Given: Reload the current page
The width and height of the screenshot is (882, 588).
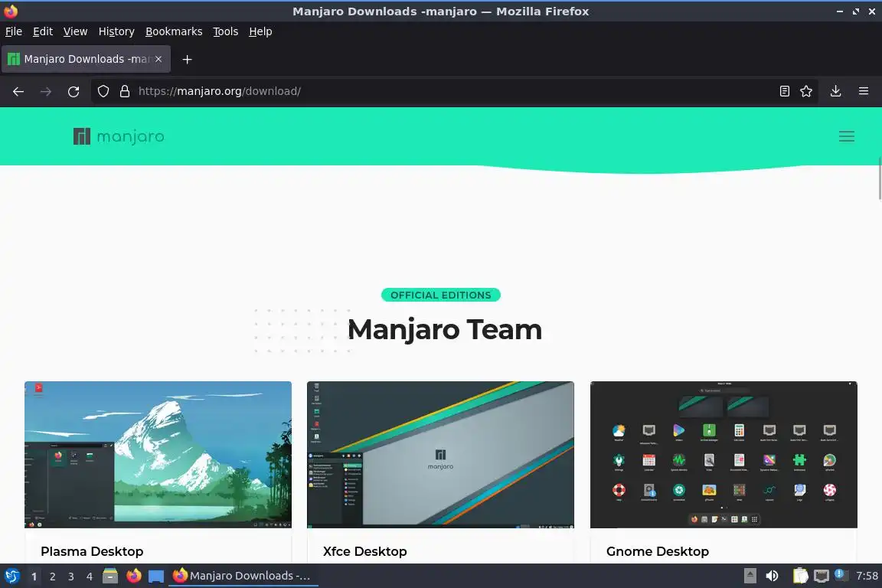Looking at the screenshot, I should tap(73, 91).
